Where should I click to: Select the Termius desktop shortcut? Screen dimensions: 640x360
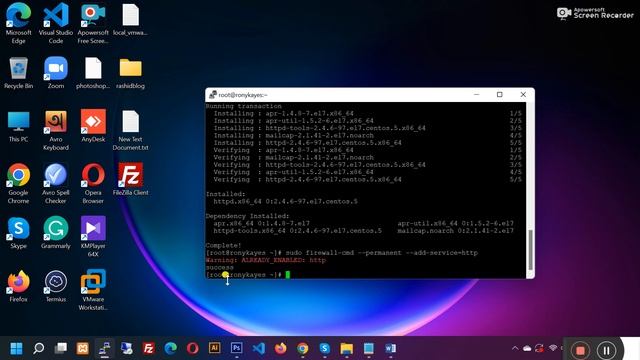(x=56, y=287)
